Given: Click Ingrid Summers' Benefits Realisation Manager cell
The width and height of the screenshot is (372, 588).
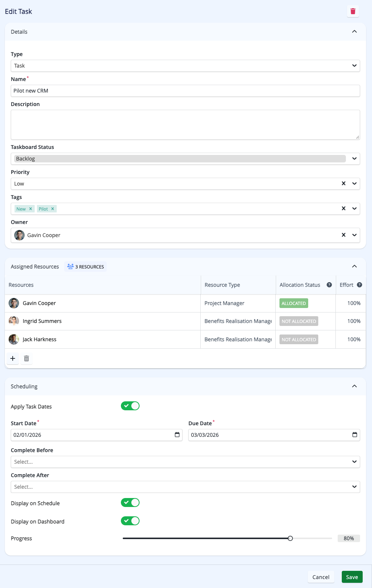Looking at the screenshot, I should click(238, 321).
